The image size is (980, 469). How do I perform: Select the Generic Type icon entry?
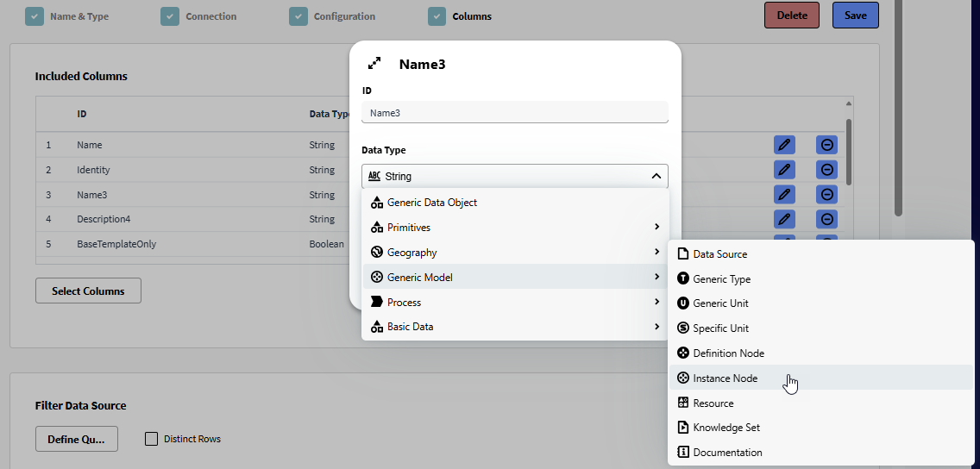point(683,278)
